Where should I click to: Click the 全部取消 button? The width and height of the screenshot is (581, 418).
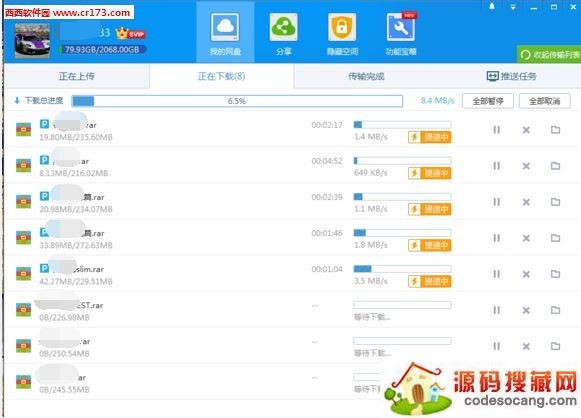point(544,101)
